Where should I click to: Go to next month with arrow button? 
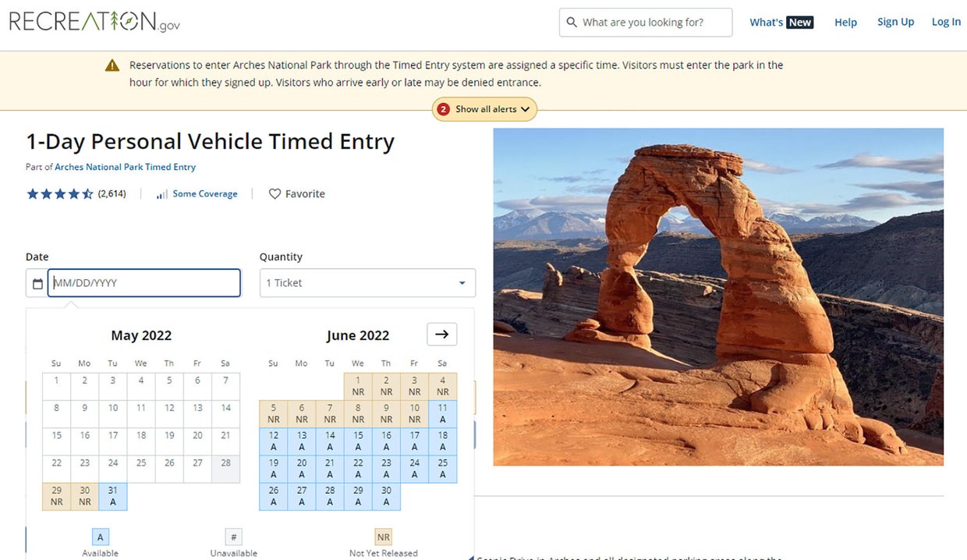(x=441, y=335)
